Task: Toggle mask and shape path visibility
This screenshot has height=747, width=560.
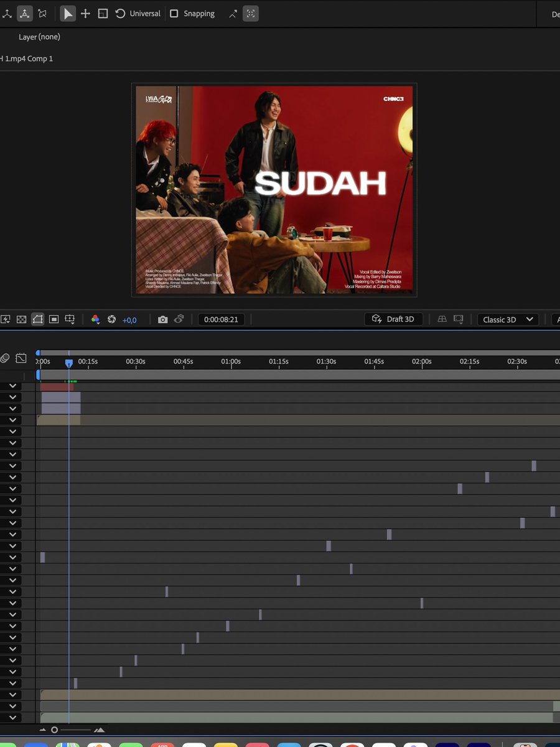Action: 38,319
